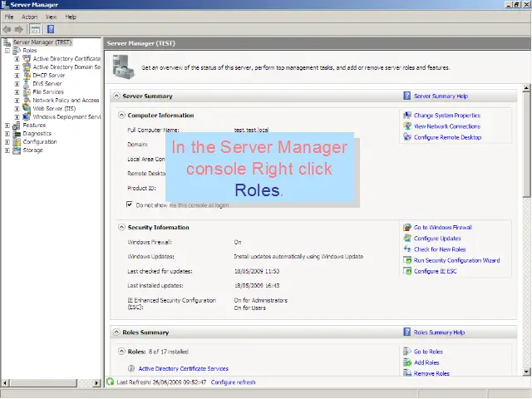Viewport: 532px width, 399px height.
Task: Click the Storage node icon in tree
Action: 17,150
